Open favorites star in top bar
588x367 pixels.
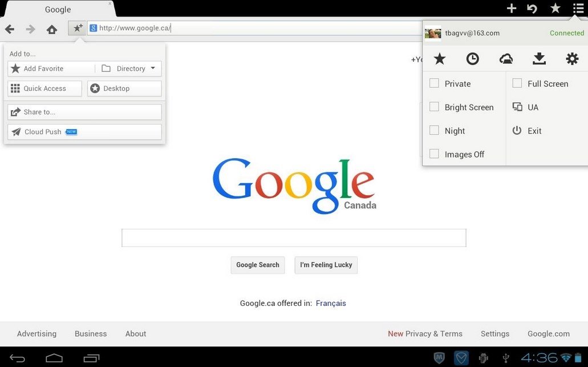coord(555,8)
